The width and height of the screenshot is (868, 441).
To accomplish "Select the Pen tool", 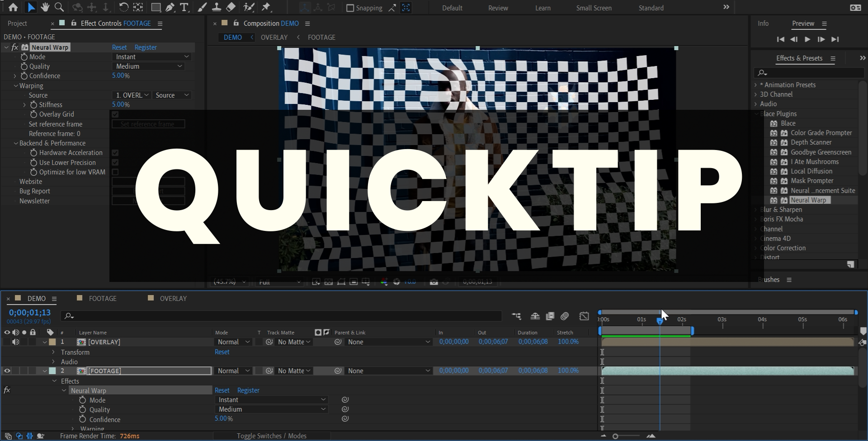I will click(170, 7).
